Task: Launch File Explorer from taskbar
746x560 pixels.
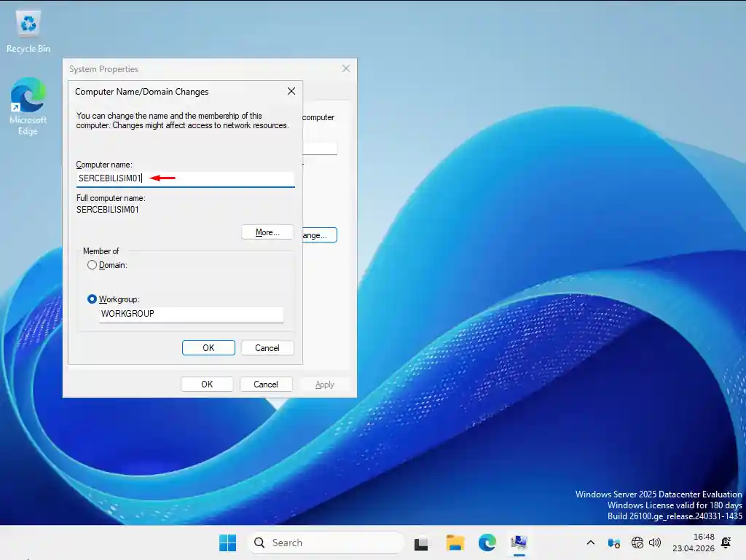Action: [x=455, y=543]
